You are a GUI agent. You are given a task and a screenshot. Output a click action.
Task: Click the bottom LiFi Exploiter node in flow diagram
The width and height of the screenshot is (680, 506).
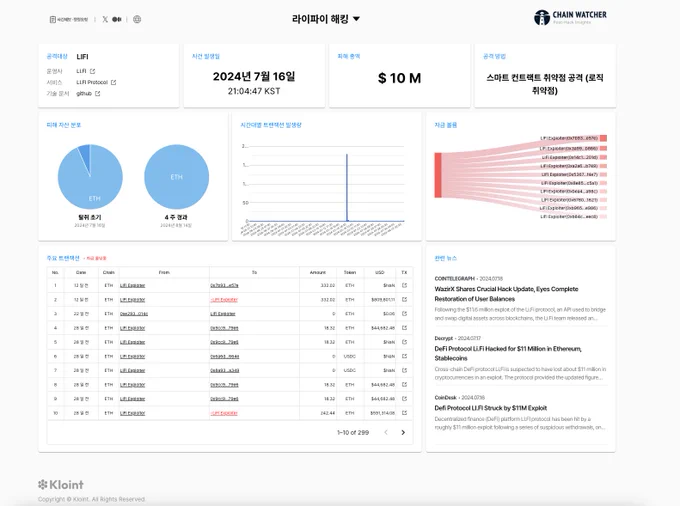[x=603, y=216]
